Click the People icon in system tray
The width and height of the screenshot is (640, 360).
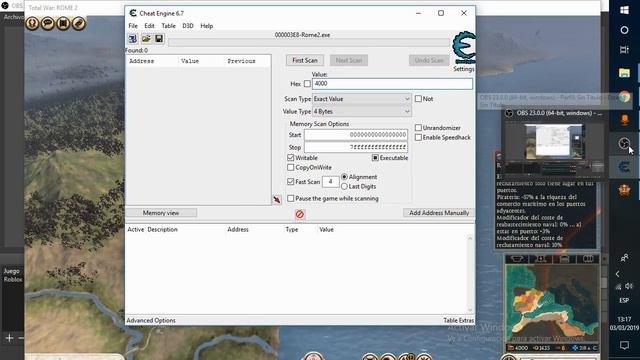[624, 258]
